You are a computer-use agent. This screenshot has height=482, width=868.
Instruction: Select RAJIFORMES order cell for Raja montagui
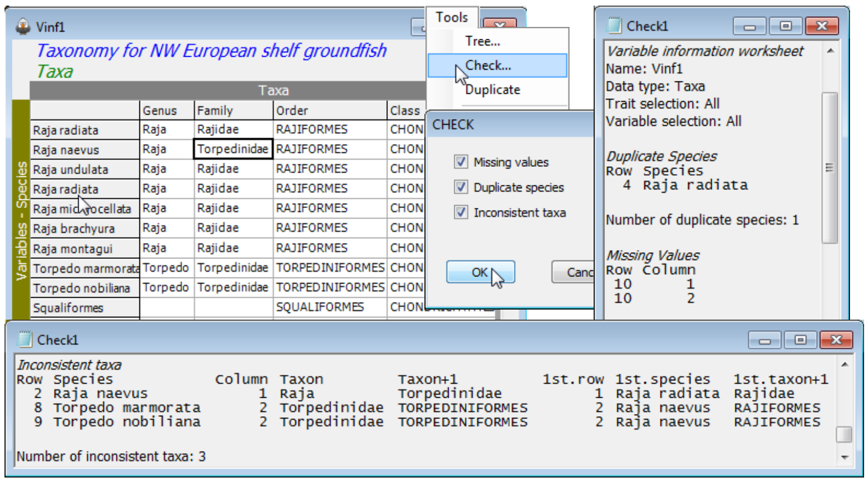click(330, 248)
